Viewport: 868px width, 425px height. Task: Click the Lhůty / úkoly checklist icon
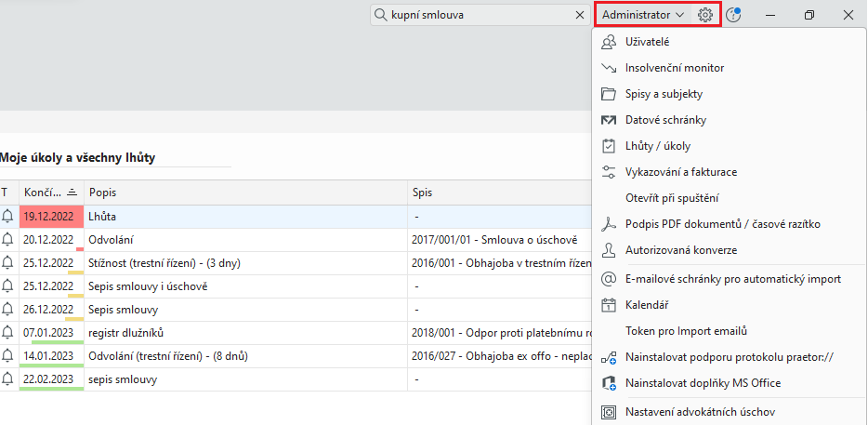pos(609,146)
